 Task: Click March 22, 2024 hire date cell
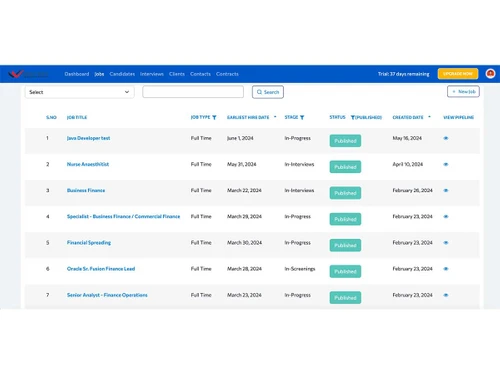(244, 190)
